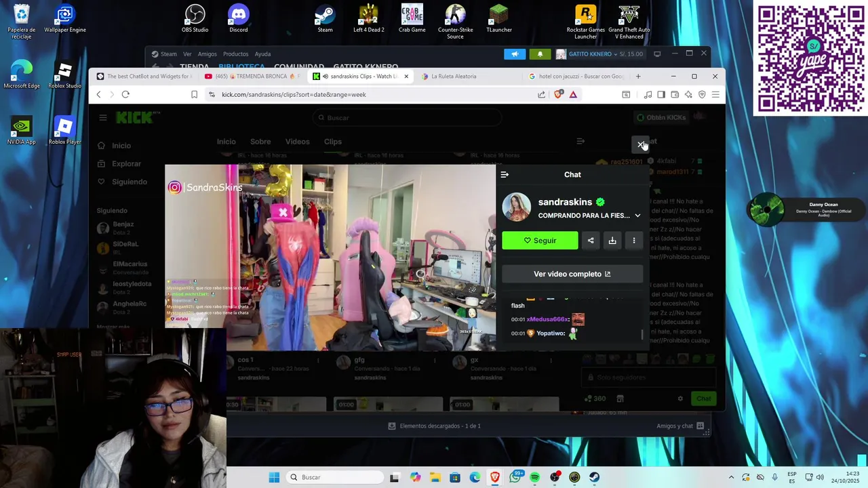Open NVIDIA App desktop icon
868x488 pixels.
click(x=21, y=131)
